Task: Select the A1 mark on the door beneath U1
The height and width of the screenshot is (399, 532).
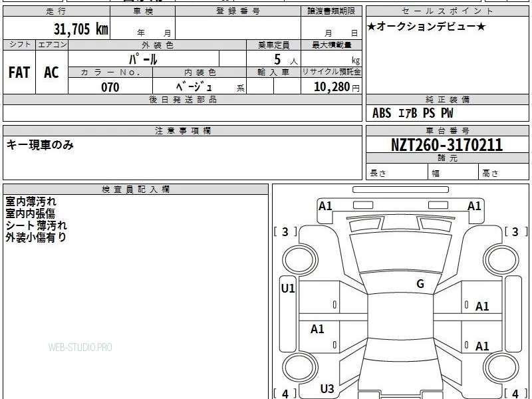Action: coord(317,329)
